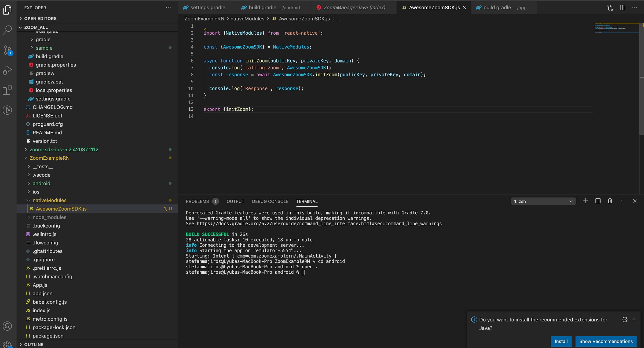Screen dimensions: 644x348
Task: Click the Show Recommendations button
Action: pyautogui.click(x=606, y=341)
